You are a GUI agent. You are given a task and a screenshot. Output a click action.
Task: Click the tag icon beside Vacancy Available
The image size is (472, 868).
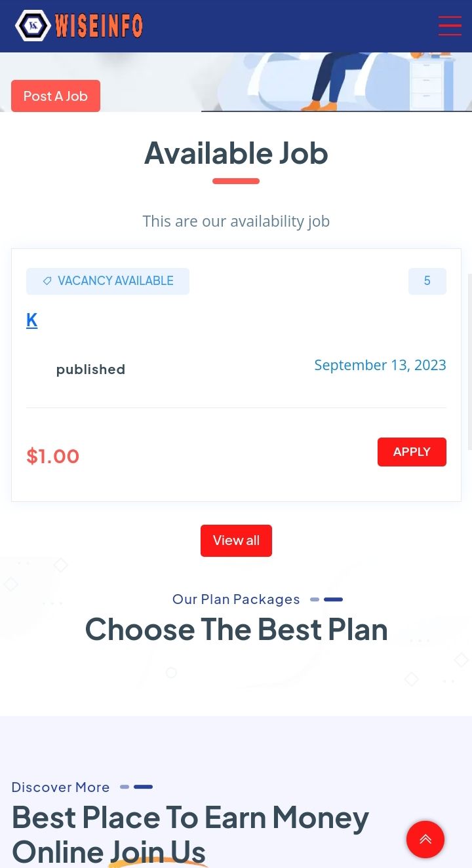47,281
